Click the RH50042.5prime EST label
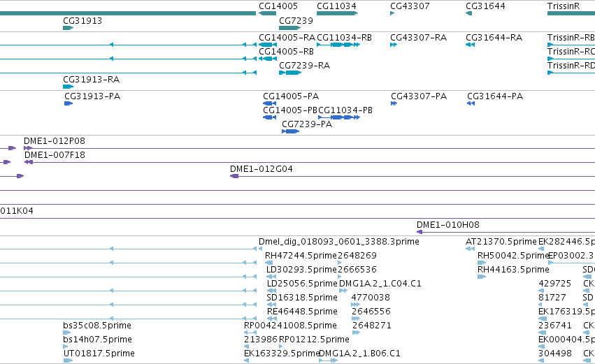The image size is (595, 364). [513, 256]
